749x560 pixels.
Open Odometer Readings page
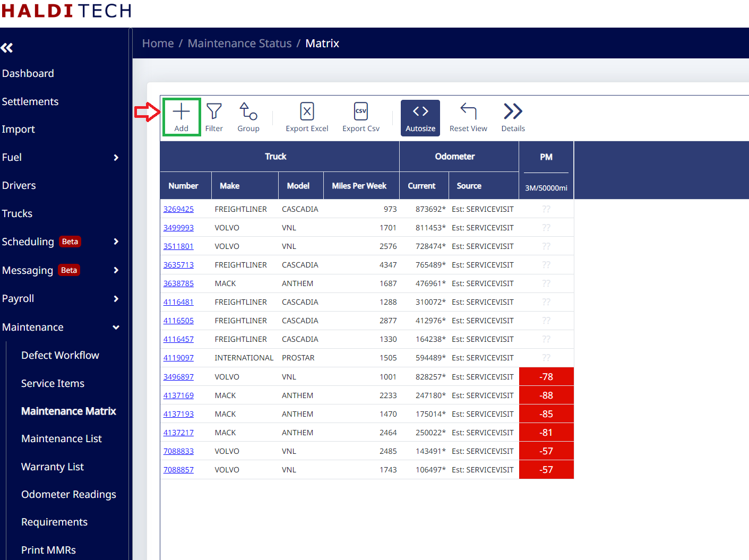pyautogui.click(x=68, y=494)
